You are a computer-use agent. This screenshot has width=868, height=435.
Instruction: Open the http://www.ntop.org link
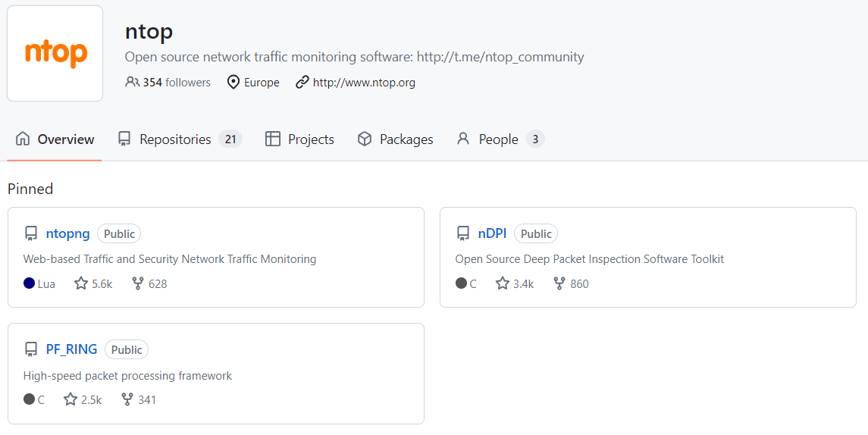pyautogui.click(x=364, y=83)
